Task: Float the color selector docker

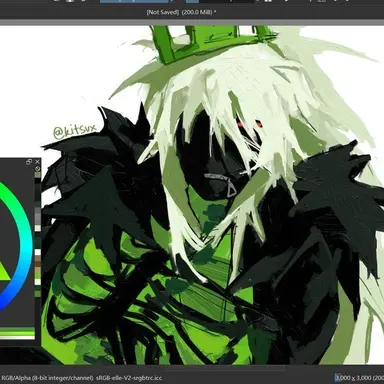Action: coord(29,162)
